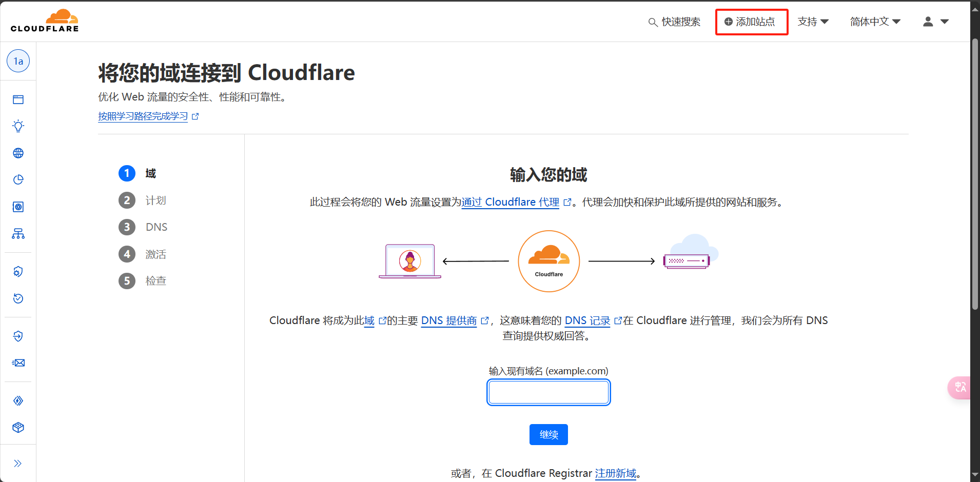
Task: Open the pie chart analytics icon
Action: 18,179
